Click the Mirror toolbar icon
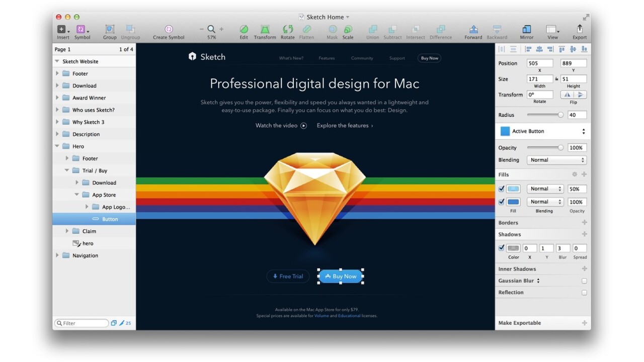The height and width of the screenshot is (362, 644). click(x=526, y=30)
